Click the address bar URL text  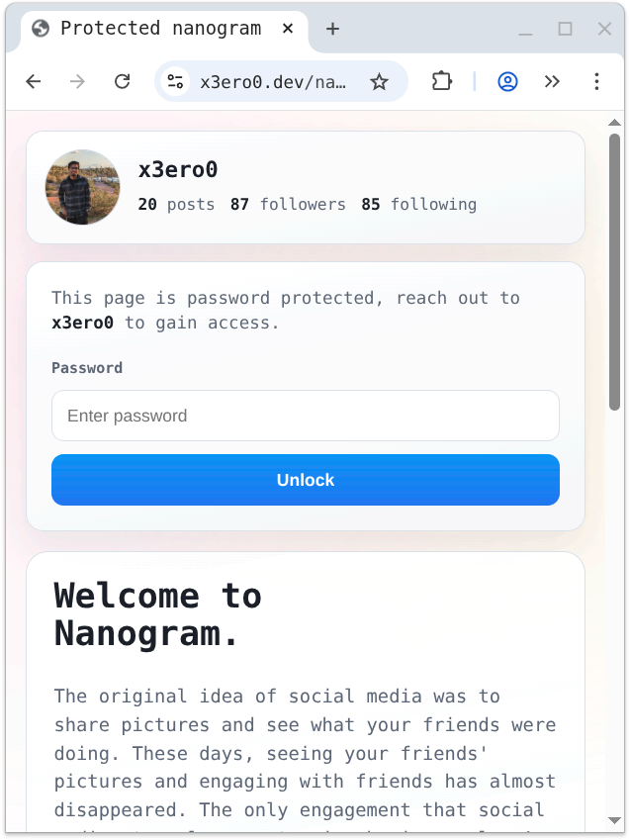point(273,82)
